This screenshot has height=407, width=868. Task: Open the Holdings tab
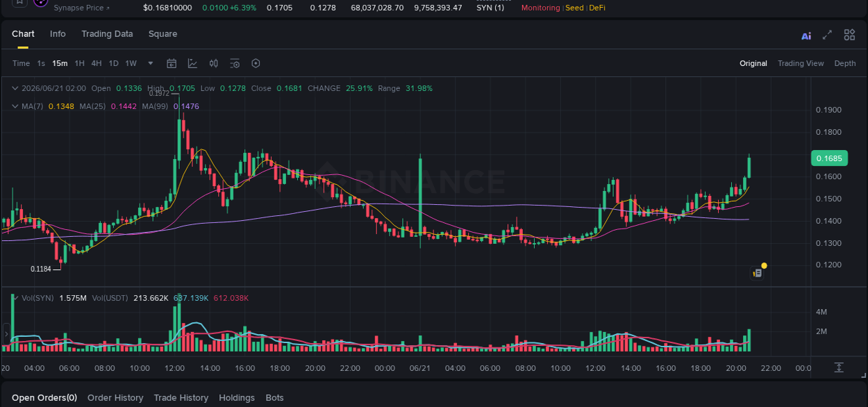coord(237,398)
